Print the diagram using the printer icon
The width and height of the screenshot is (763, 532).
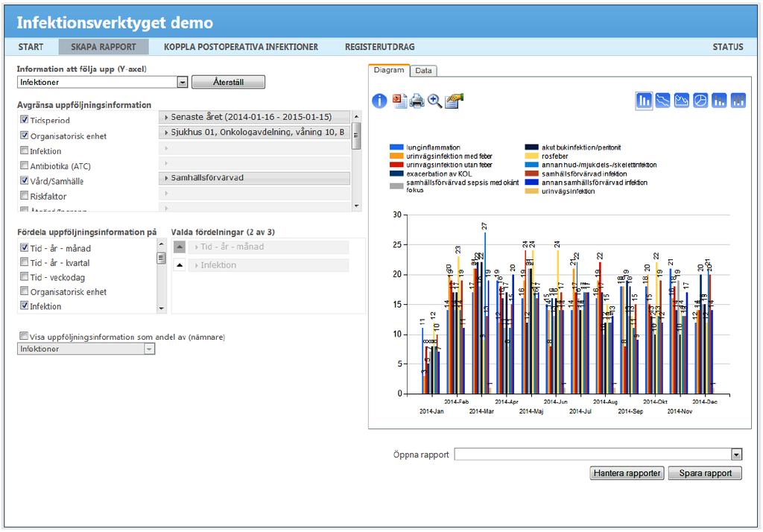[417, 101]
